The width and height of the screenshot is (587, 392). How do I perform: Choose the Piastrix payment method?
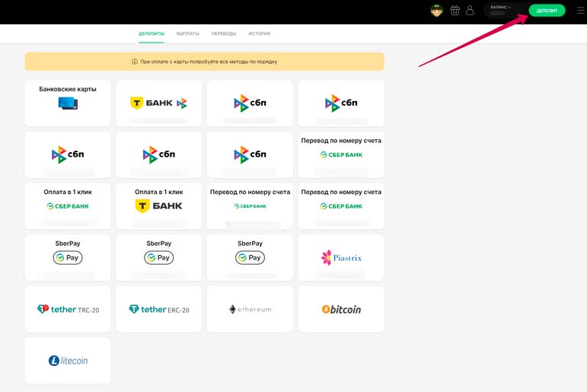(341, 257)
